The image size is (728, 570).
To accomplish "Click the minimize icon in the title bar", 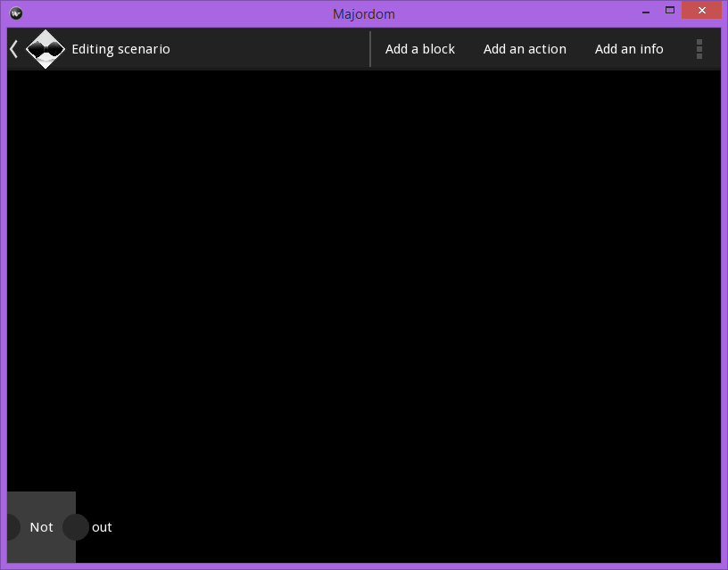I will pyautogui.click(x=644, y=10).
